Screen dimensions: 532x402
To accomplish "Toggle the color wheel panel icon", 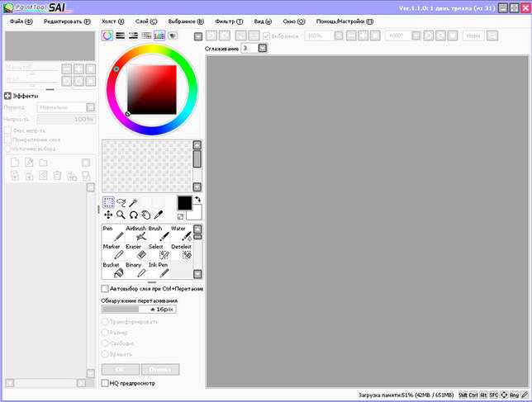I will click(x=107, y=35).
